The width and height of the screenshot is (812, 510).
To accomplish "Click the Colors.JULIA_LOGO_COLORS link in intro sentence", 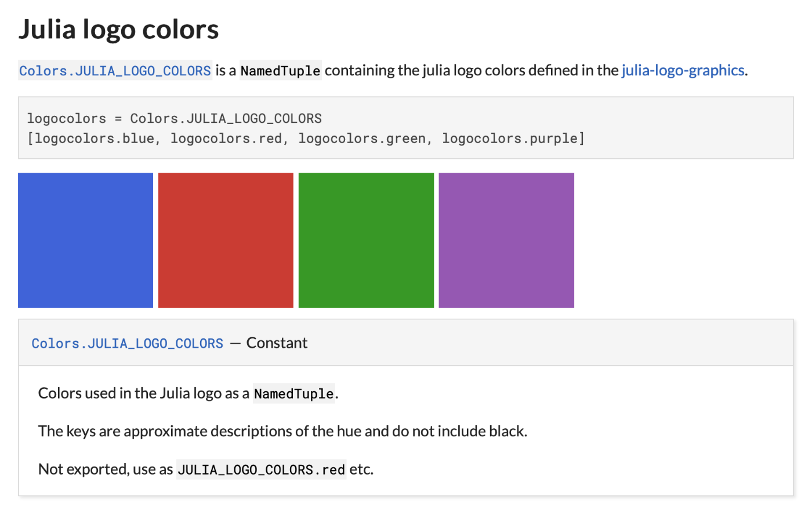I will click(x=115, y=71).
